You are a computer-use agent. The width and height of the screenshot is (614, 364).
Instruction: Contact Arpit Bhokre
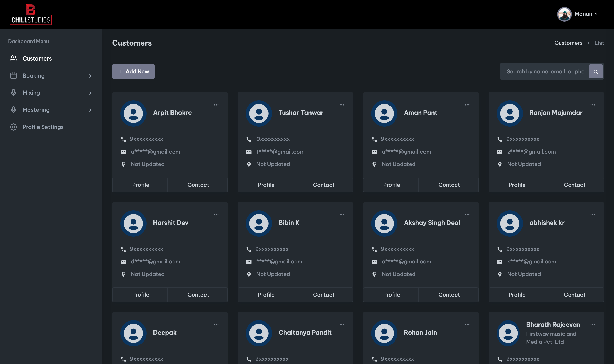[x=198, y=185]
